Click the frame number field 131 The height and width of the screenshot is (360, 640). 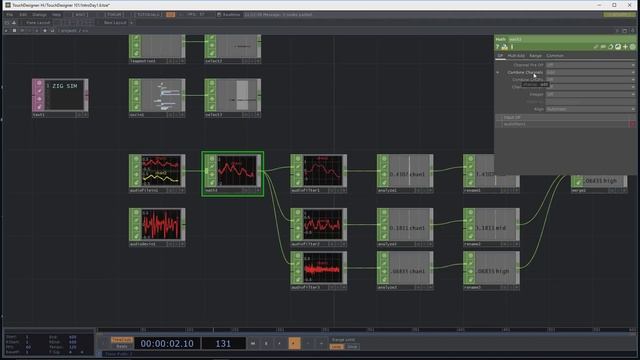pyautogui.click(x=223, y=344)
